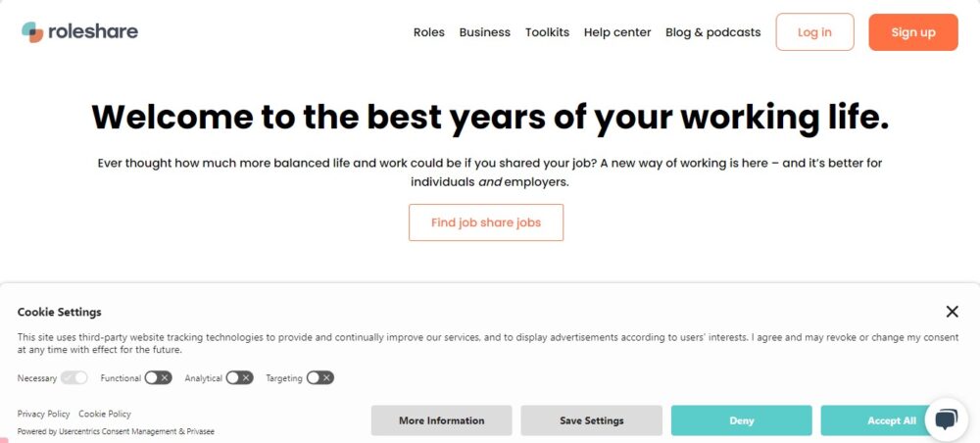Screen dimensions: 980x443
Task: Open the chat widget bubble
Action: point(946,419)
